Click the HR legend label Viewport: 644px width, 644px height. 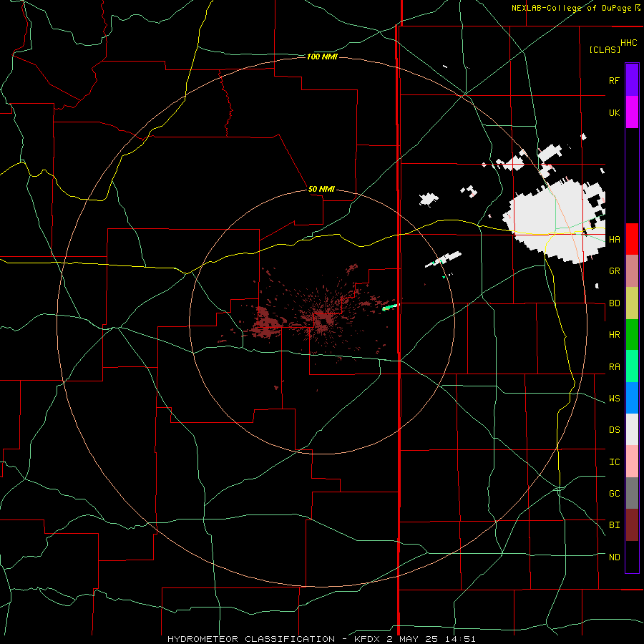pyautogui.click(x=614, y=335)
